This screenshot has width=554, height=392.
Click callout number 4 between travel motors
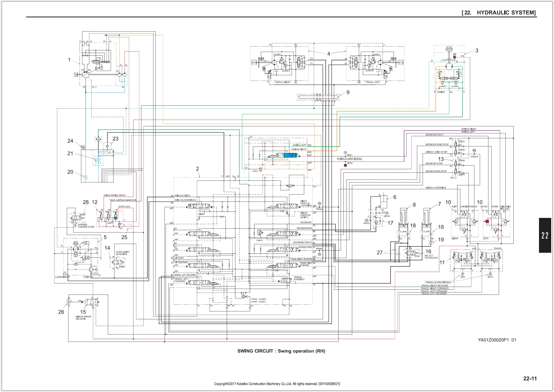pyautogui.click(x=328, y=54)
